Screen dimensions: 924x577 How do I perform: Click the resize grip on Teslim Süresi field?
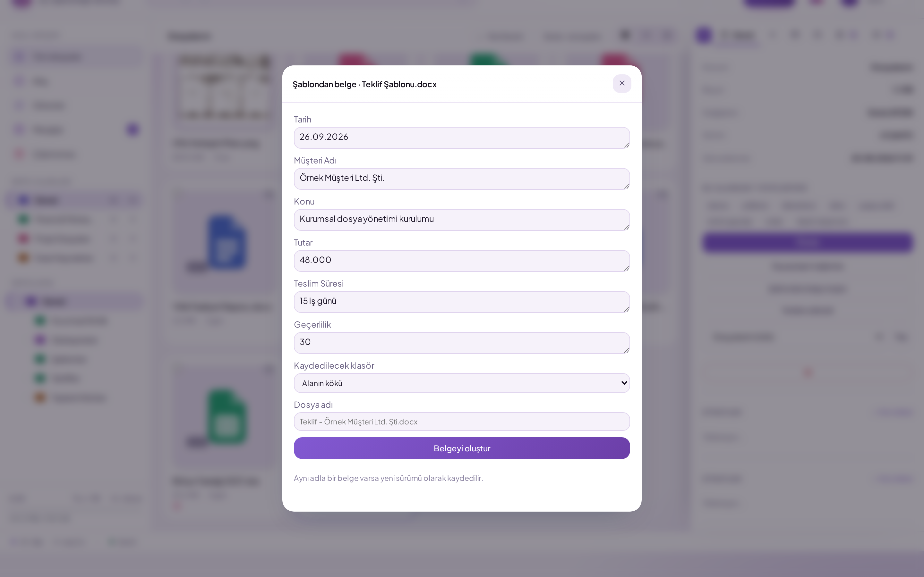(x=626, y=309)
